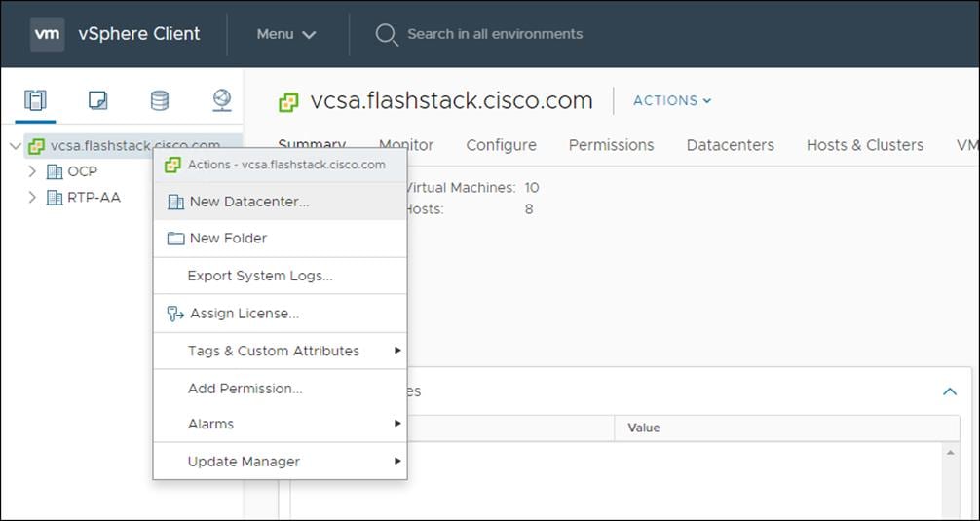The height and width of the screenshot is (521, 980).
Task: Select Tags & Custom Attributes menu entry
Action: (x=280, y=351)
